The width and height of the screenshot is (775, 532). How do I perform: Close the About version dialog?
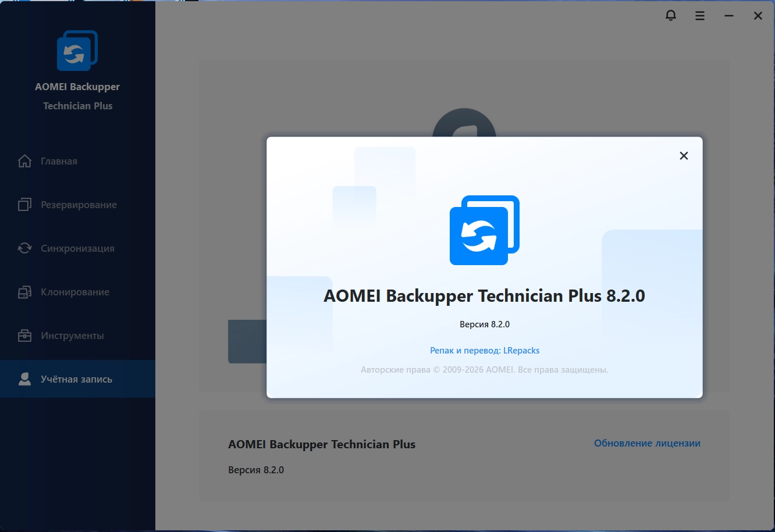click(684, 156)
